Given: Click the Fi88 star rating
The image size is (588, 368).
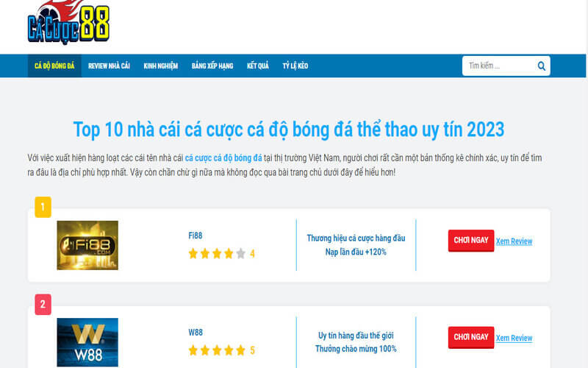Looking at the screenshot, I should tap(221, 254).
